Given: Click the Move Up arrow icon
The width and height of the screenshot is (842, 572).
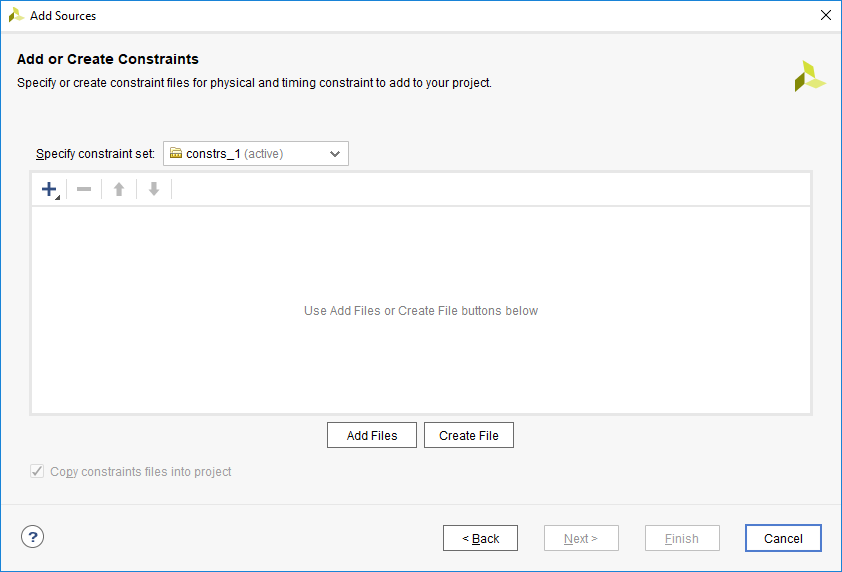Looking at the screenshot, I should 119,189.
